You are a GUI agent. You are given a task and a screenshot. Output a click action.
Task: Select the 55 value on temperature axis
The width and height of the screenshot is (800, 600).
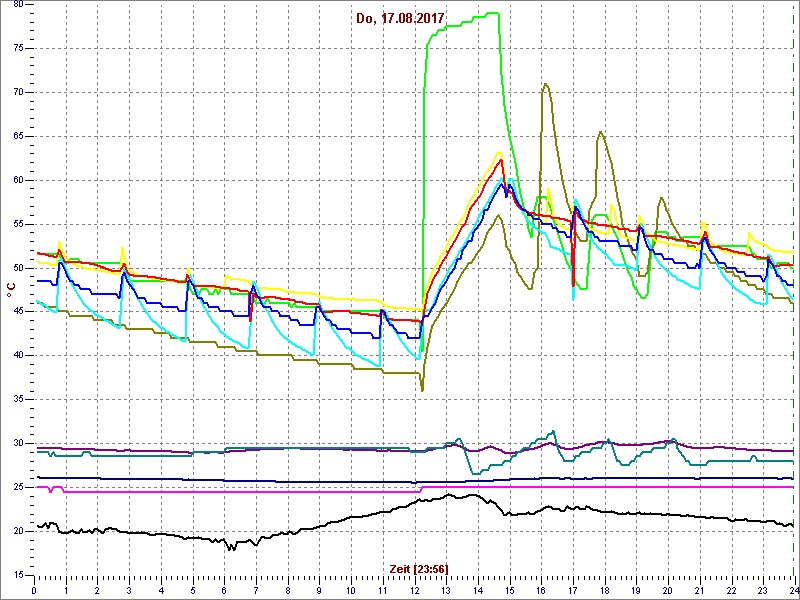[17, 224]
